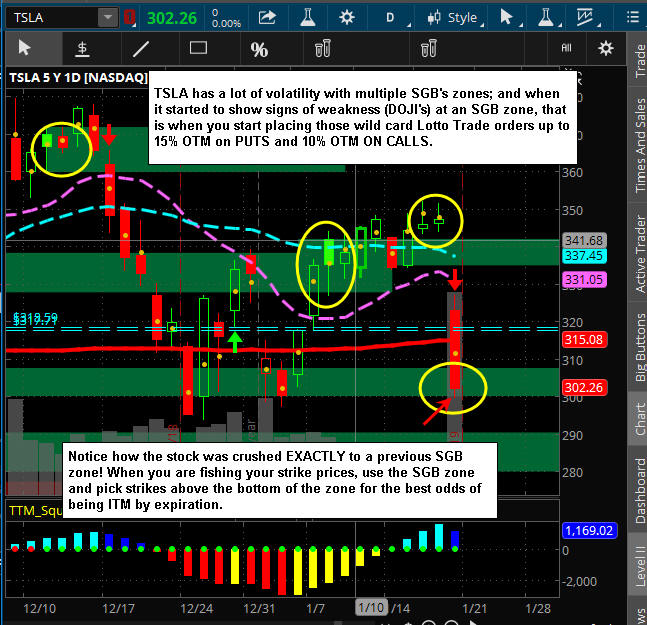Open the Times And Sales tab
Viewport: 647px width, 625px height.
pyautogui.click(x=639, y=145)
